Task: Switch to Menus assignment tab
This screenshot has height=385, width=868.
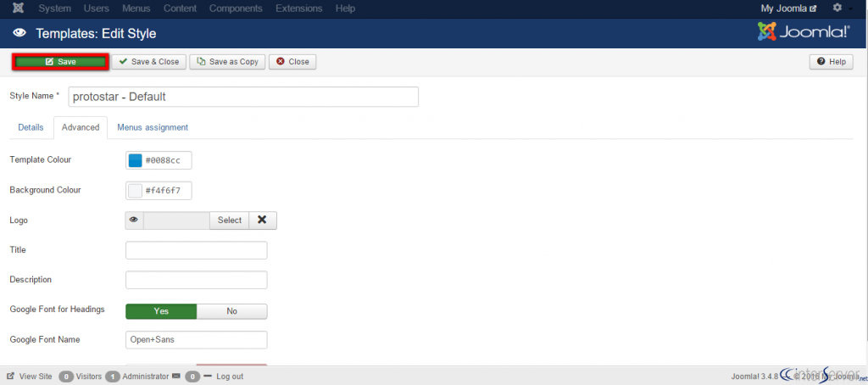Action: 153,127
